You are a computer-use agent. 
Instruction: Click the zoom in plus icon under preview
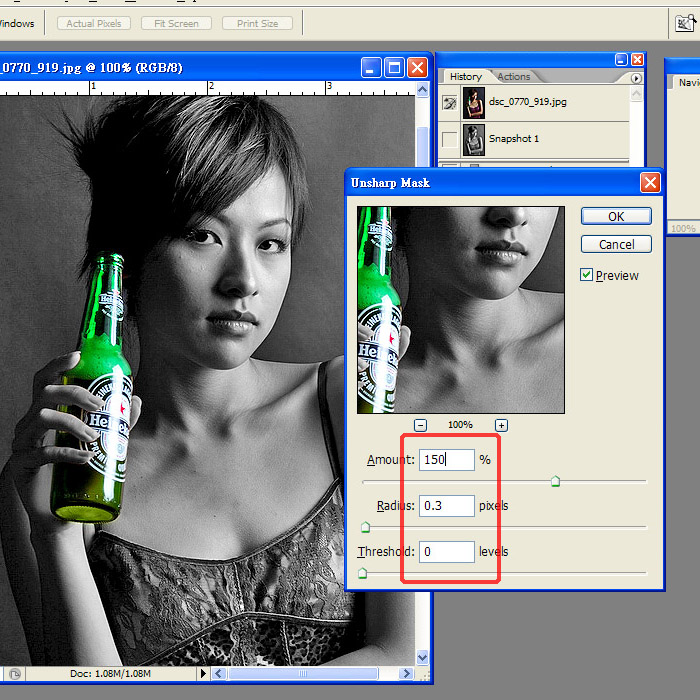pyautogui.click(x=500, y=425)
